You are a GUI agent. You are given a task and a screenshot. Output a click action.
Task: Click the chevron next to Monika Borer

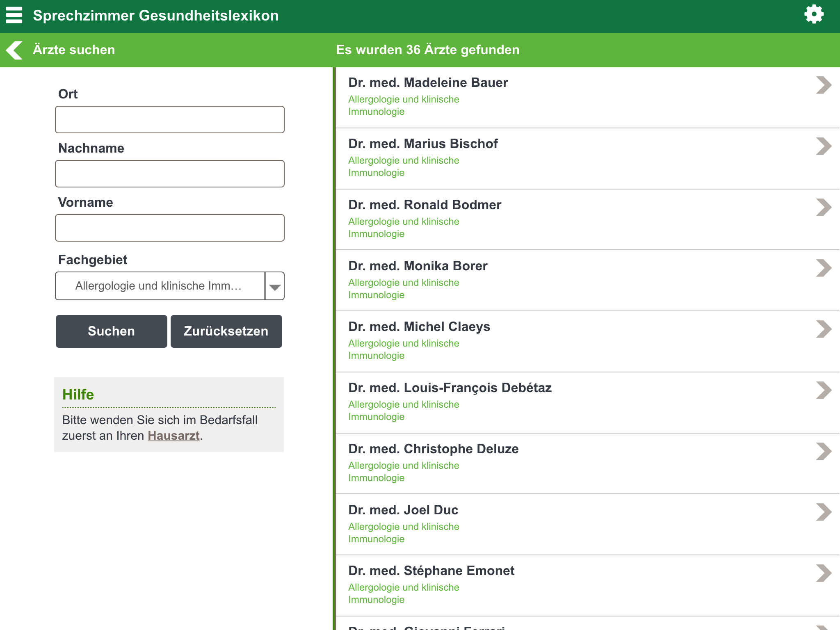823,268
